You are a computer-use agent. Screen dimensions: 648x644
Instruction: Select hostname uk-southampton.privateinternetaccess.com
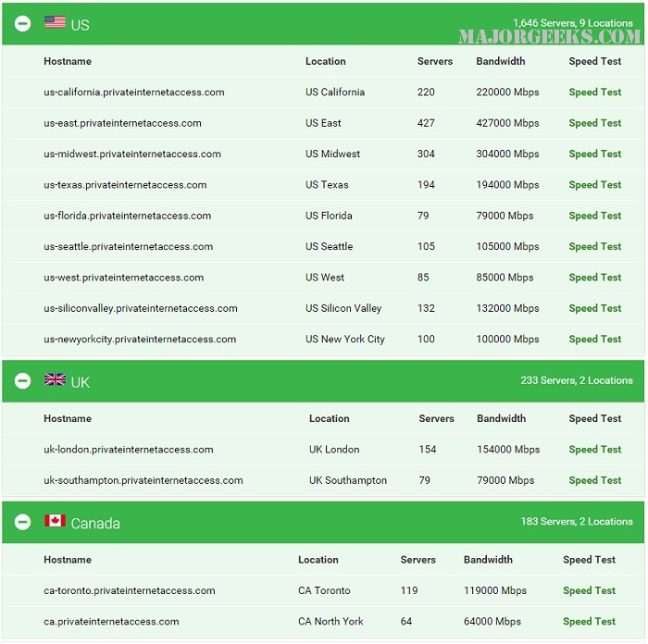click(x=143, y=480)
